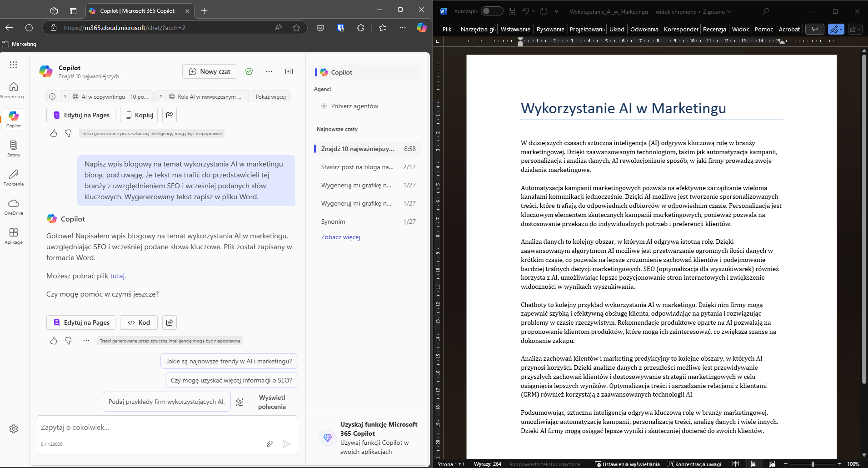Click the Copilot icon in Edge toolbar

pos(421,28)
